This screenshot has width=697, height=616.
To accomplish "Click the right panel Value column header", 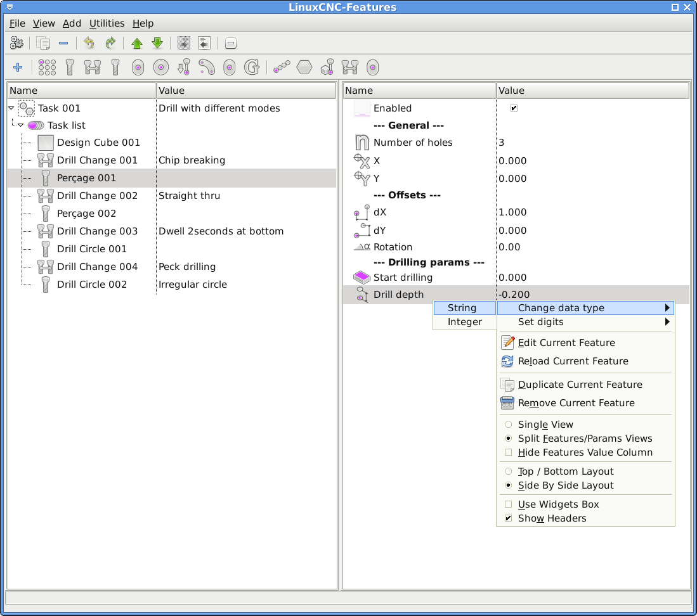I will tap(592, 91).
